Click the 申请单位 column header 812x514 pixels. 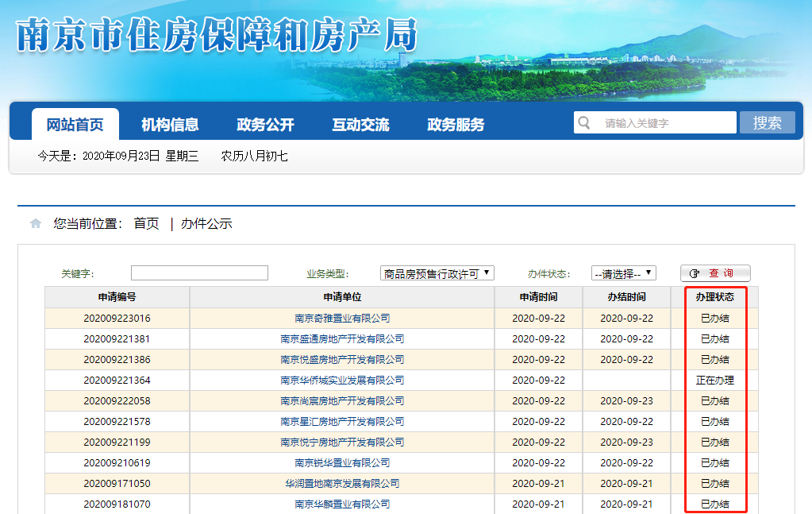click(342, 297)
